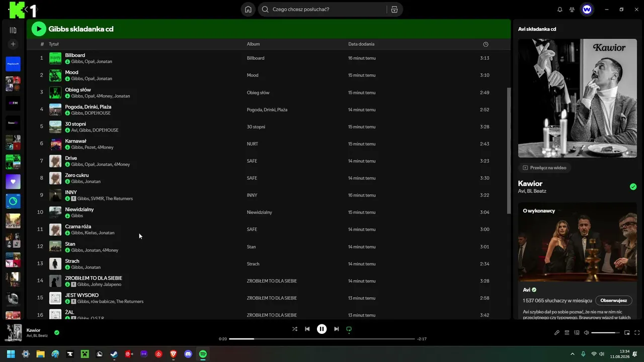
Task: Create a new playlist with plus icon
Action: tap(13, 44)
